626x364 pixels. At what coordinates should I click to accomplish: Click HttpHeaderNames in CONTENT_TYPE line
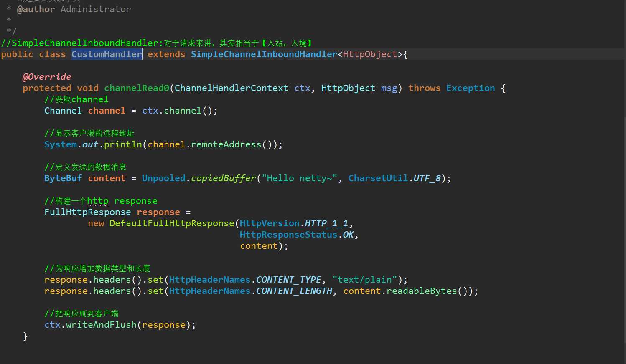pyautogui.click(x=210, y=280)
